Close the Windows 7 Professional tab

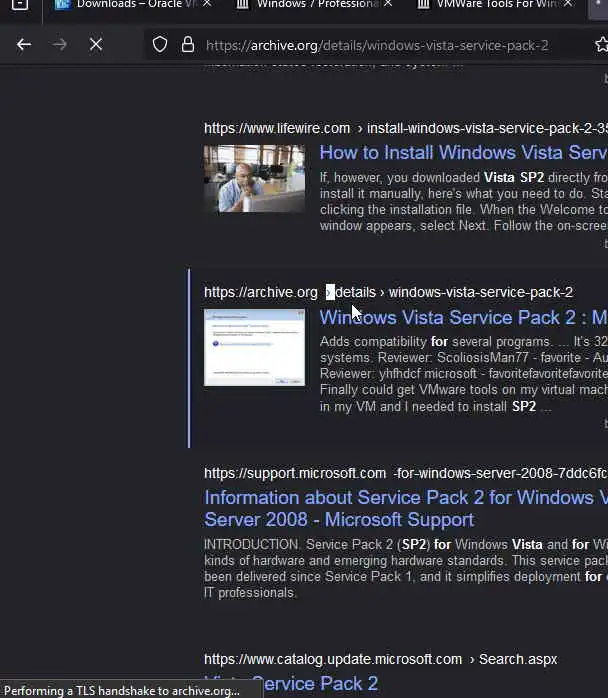388,4
